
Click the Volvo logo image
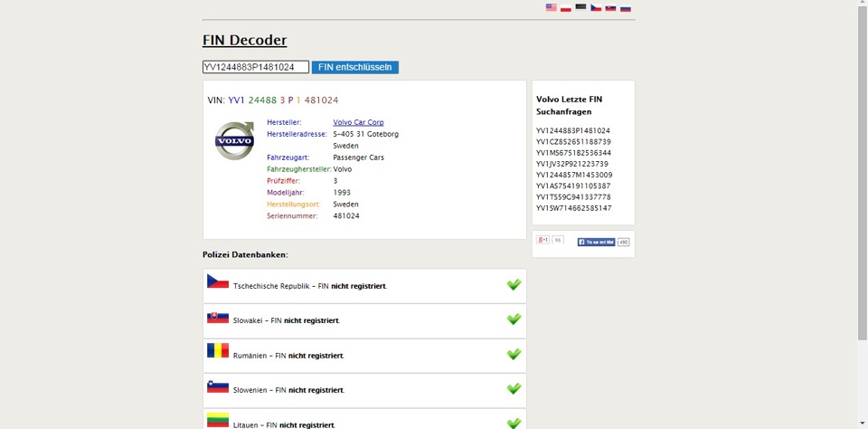click(x=235, y=141)
